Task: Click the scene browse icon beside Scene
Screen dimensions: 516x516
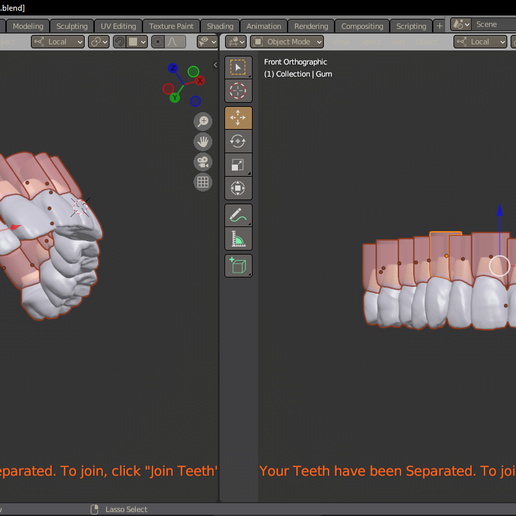Action: tap(461, 24)
